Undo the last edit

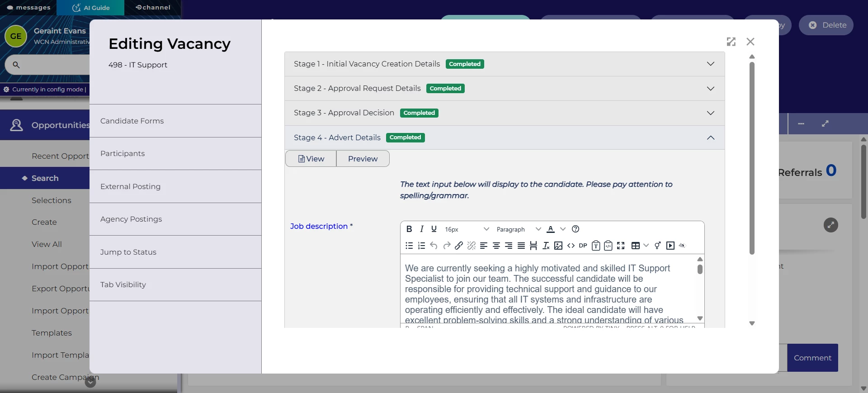tap(434, 246)
